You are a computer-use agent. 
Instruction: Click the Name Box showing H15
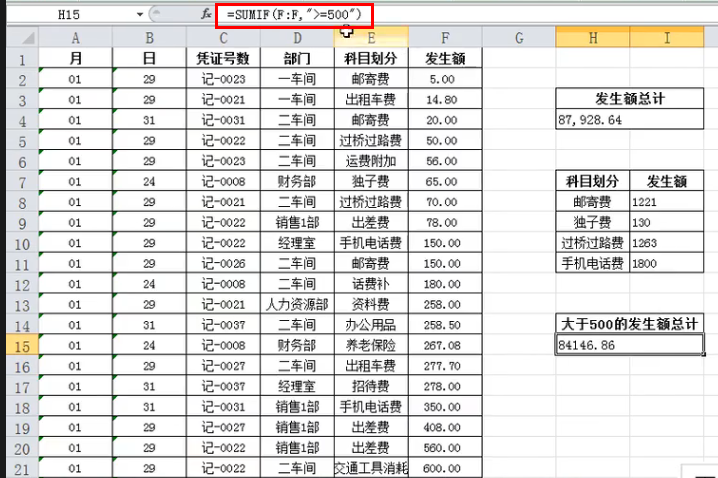pos(68,16)
